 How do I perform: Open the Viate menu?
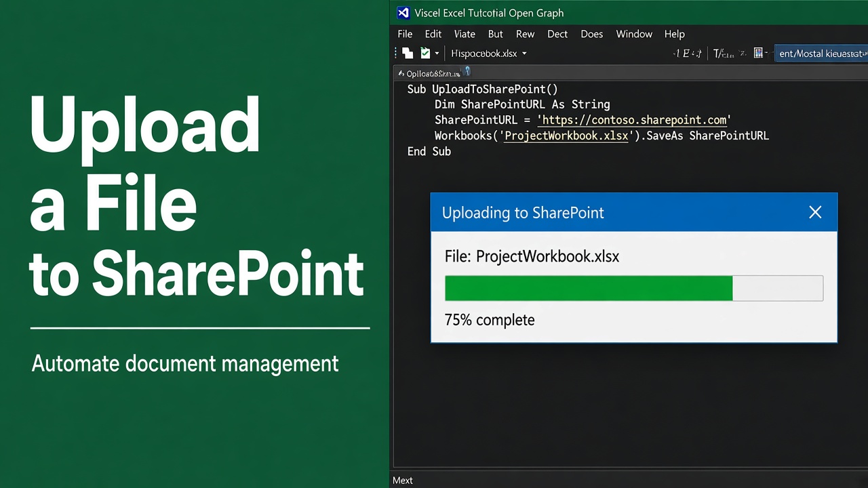[x=465, y=34]
